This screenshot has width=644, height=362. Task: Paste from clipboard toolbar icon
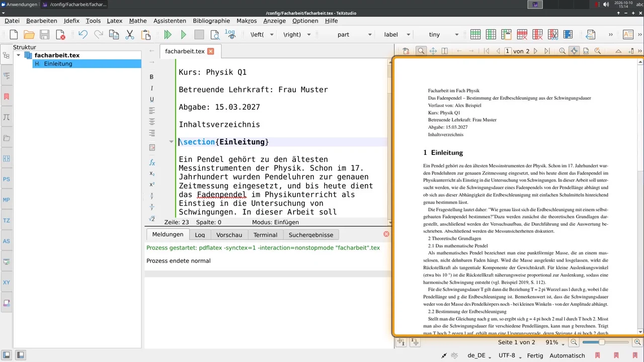coord(146,35)
